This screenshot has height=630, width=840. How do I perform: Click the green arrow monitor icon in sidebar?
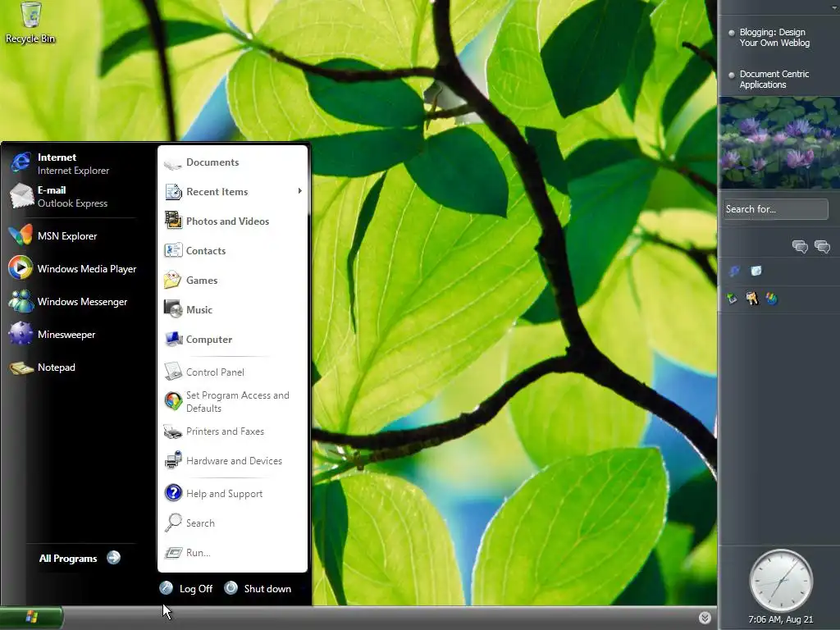coord(733,299)
